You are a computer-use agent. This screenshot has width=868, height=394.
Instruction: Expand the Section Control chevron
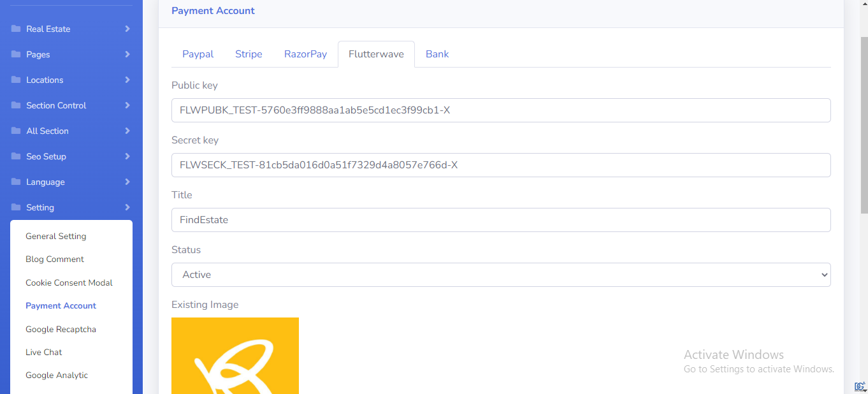127,105
